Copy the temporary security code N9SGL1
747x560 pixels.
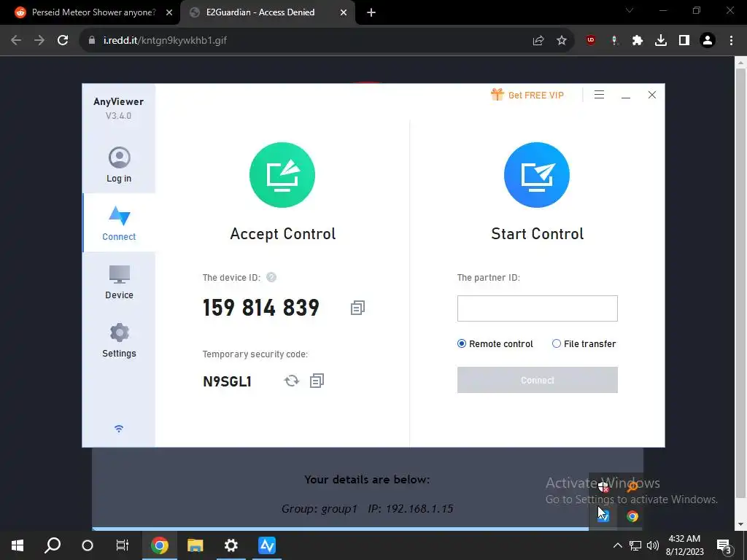tap(317, 381)
